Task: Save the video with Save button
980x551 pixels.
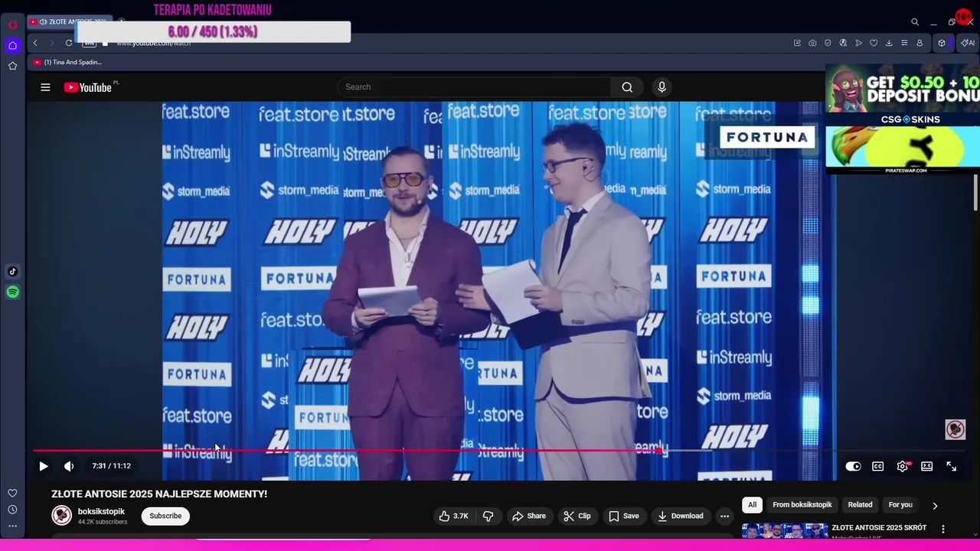Action: 624,516
